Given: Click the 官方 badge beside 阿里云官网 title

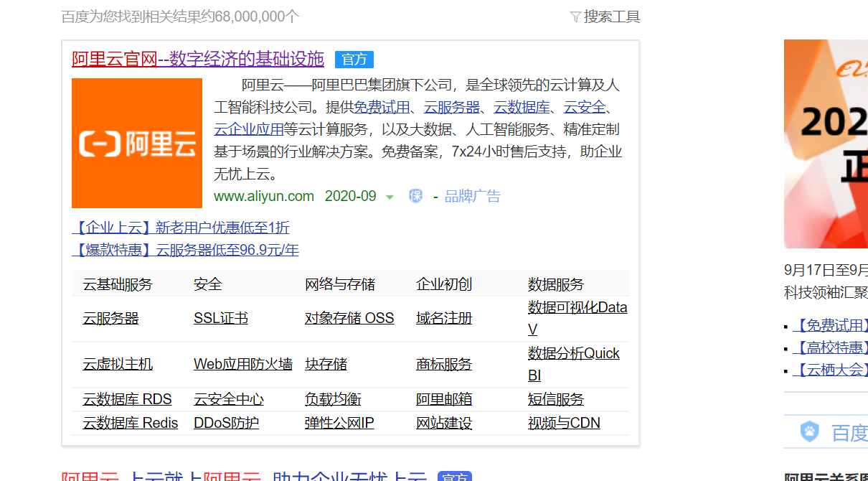Looking at the screenshot, I should (x=354, y=59).
